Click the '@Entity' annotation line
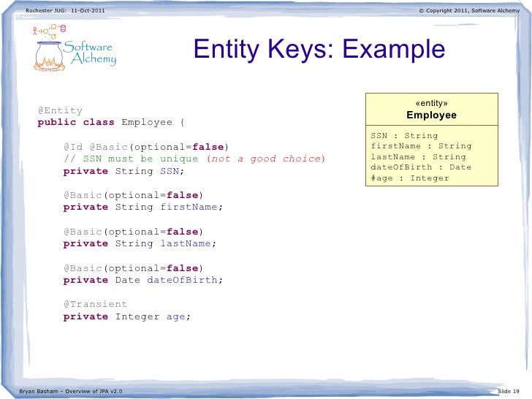This screenshot has width=532, height=399. tap(60, 110)
